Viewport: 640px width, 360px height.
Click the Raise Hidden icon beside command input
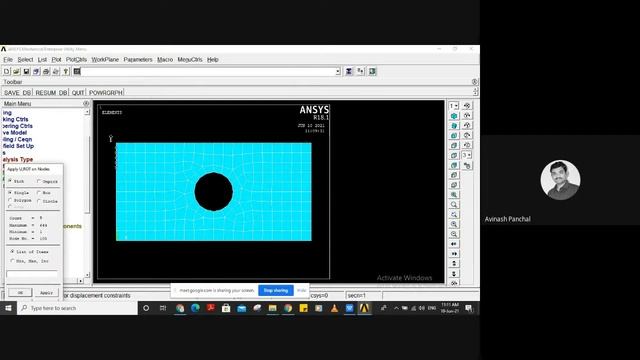pyautogui.click(x=349, y=71)
